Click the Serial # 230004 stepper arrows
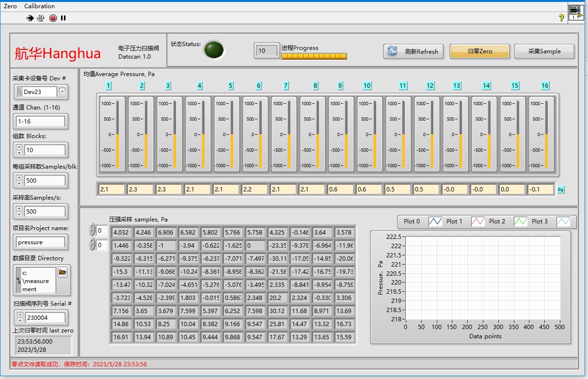The width and height of the screenshot is (588, 379). 19,317
